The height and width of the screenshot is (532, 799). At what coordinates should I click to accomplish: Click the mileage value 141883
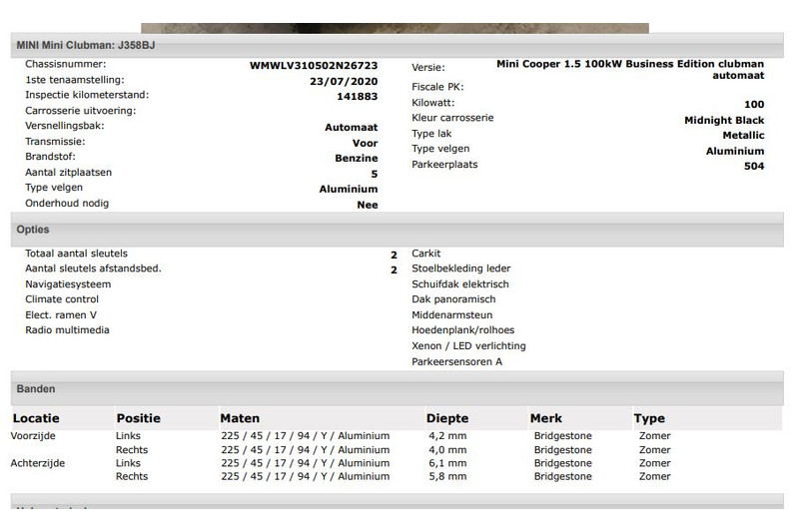pyautogui.click(x=358, y=97)
